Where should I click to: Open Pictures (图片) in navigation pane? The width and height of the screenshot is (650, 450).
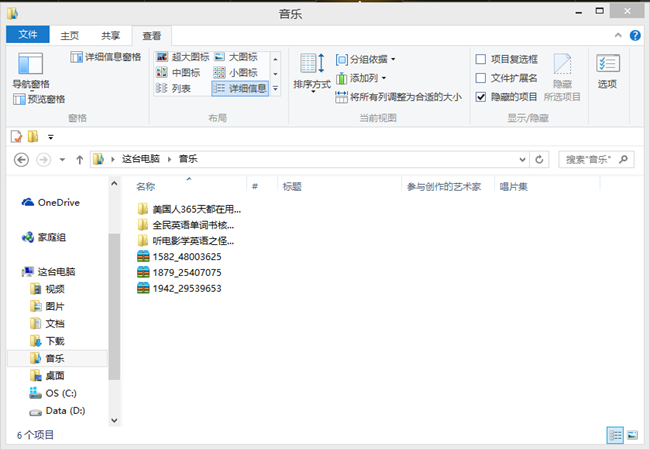(47, 307)
